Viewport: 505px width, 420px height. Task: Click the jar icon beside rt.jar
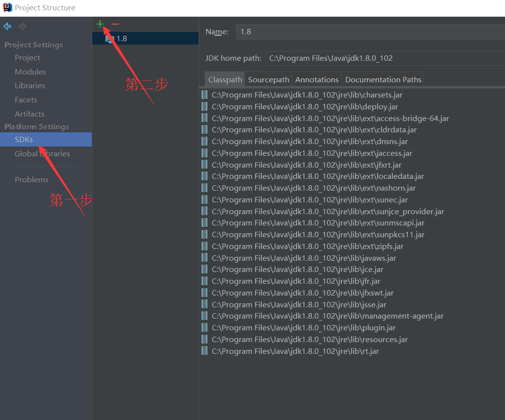(x=204, y=351)
